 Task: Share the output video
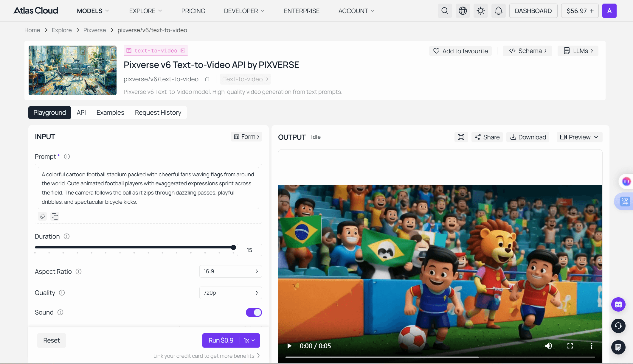coord(487,137)
